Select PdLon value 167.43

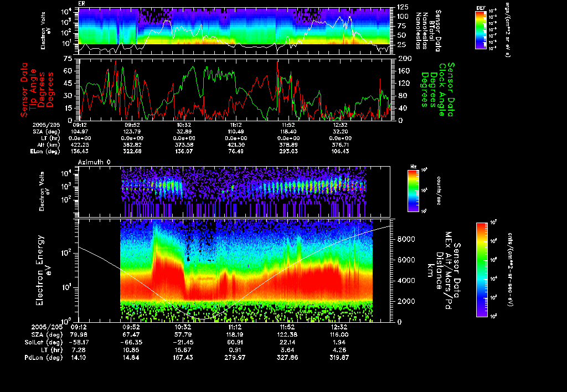pyautogui.click(x=183, y=358)
